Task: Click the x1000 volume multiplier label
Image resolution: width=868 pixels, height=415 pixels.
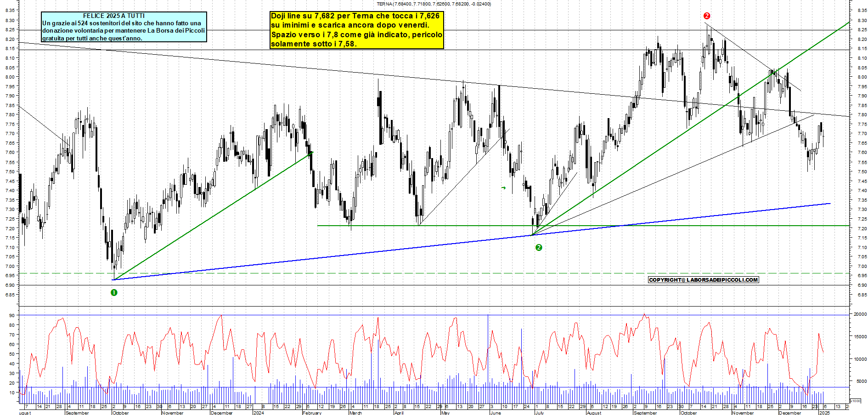Action: point(856,401)
